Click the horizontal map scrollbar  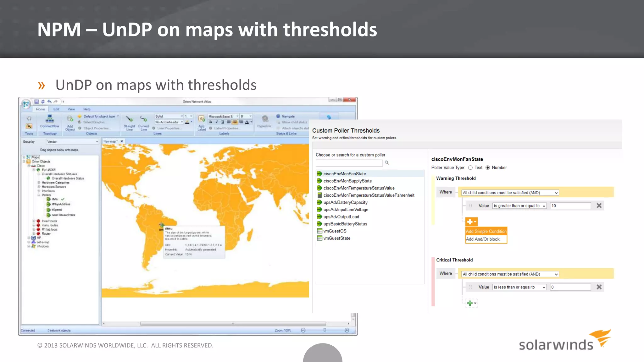(x=233, y=323)
